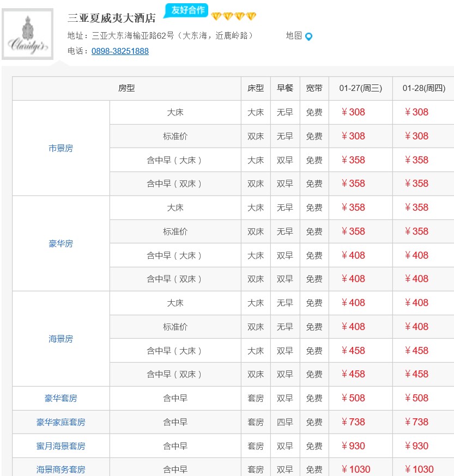Screen dimensions: 454x476
Task: Click the map location pin icon
Action: [308, 36]
